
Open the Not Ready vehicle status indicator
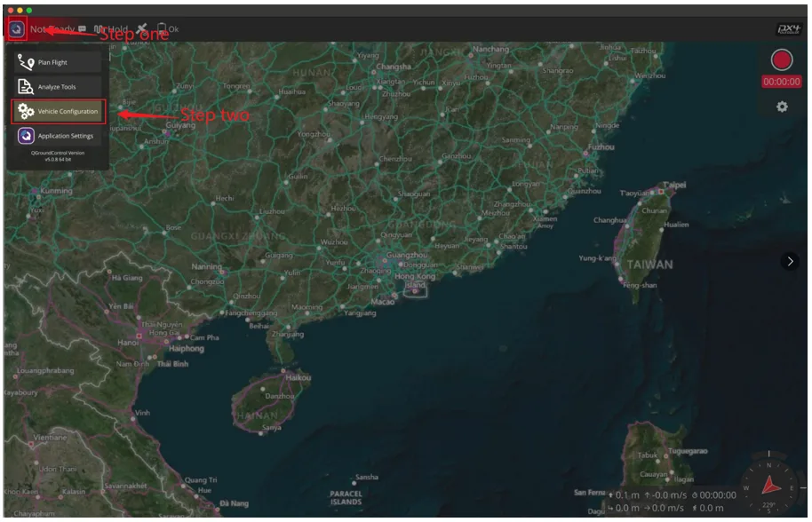point(52,29)
